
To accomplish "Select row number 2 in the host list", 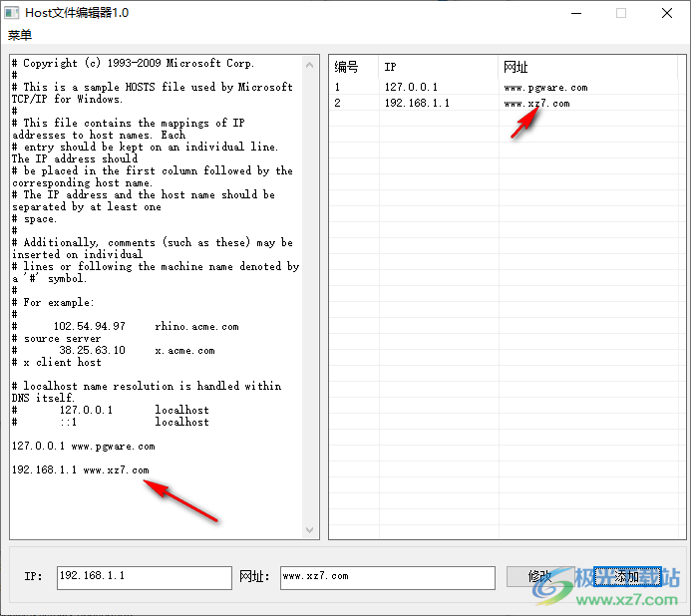I will 338,104.
